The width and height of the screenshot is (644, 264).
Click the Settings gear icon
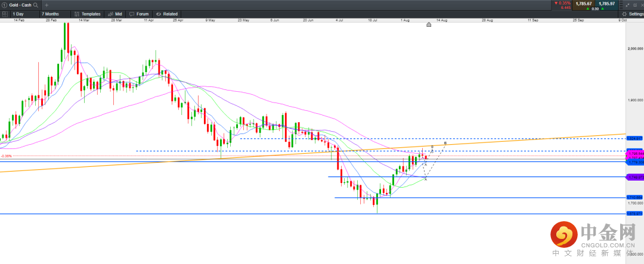[624, 14]
